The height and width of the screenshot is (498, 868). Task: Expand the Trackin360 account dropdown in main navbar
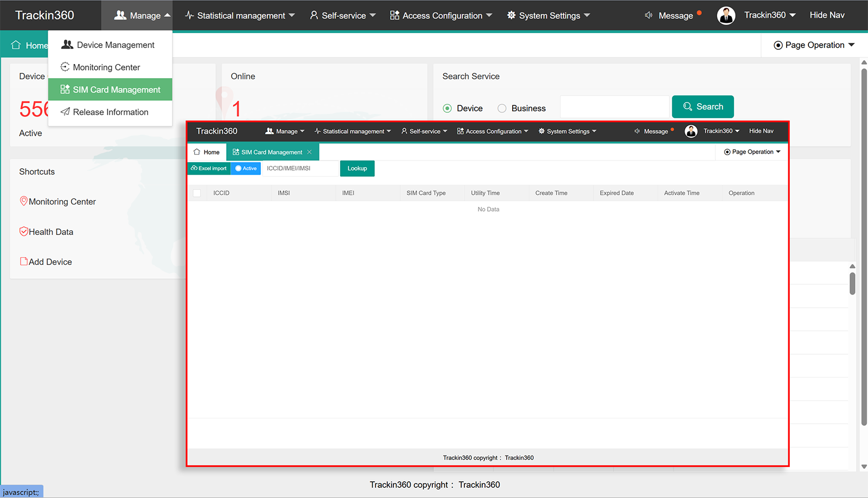click(770, 15)
